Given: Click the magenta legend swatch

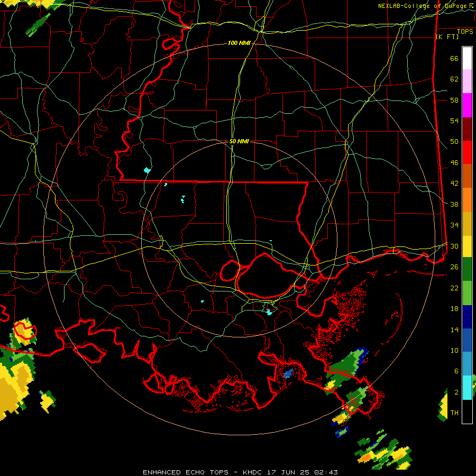Looking at the screenshot, I should point(467,105).
